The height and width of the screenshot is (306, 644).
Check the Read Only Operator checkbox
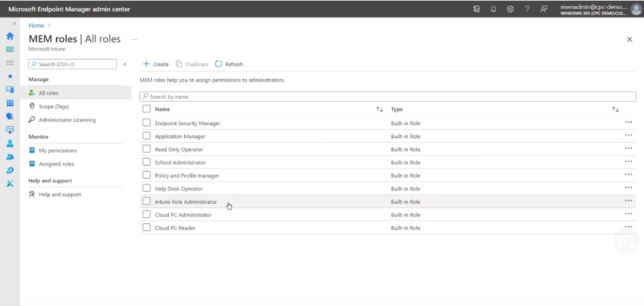point(147,148)
